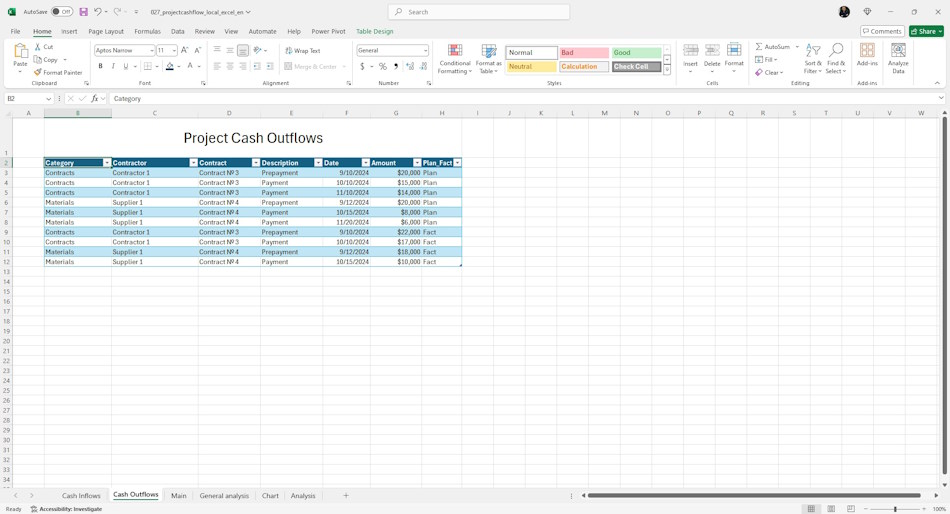The width and height of the screenshot is (950, 514).
Task: Open the Amount column filter dropdown
Action: (417, 162)
